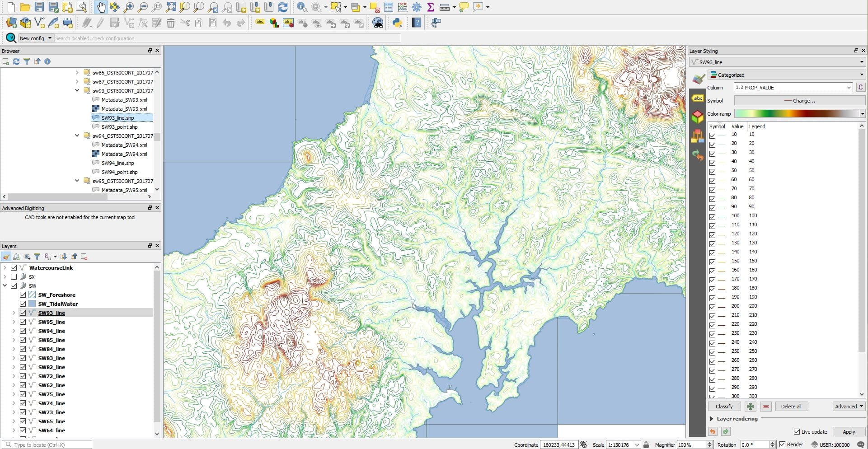Viewport: 868px width, 449px height.
Task: Uncheck category value 100 in legend
Action: pos(713,217)
